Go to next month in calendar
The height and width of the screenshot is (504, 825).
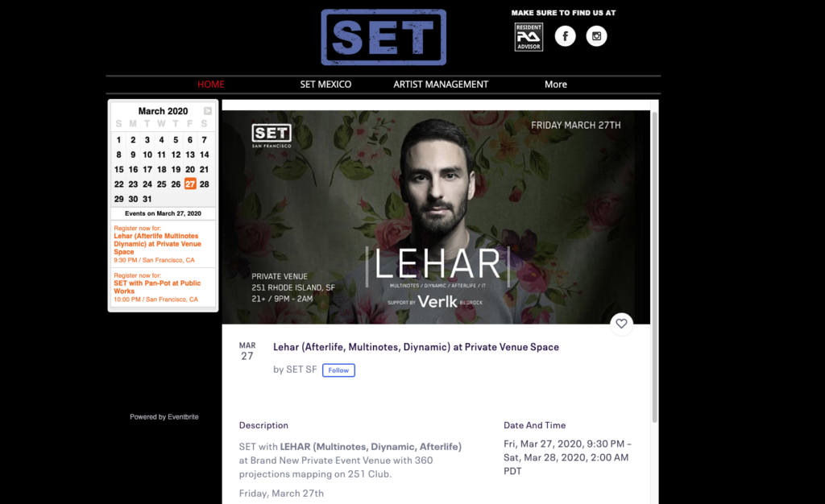click(x=208, y=111)
